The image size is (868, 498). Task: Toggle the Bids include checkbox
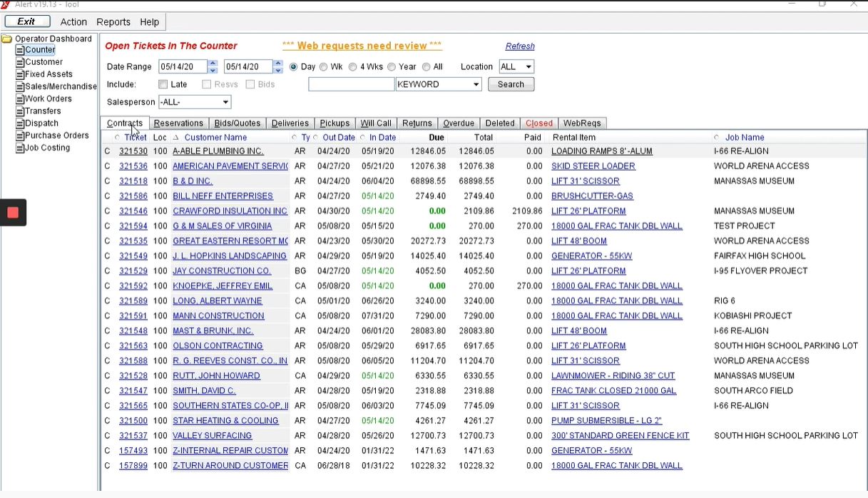point(250,84)
